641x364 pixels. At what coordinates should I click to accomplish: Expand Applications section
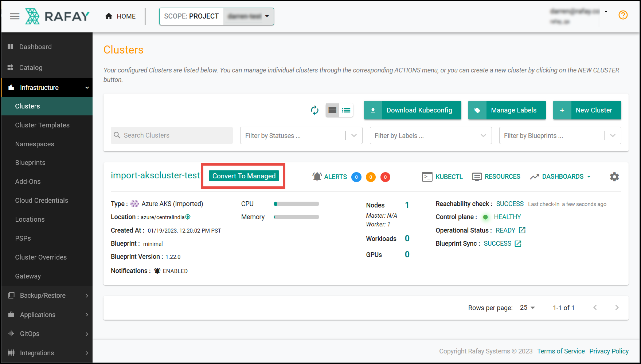point(47,315)
